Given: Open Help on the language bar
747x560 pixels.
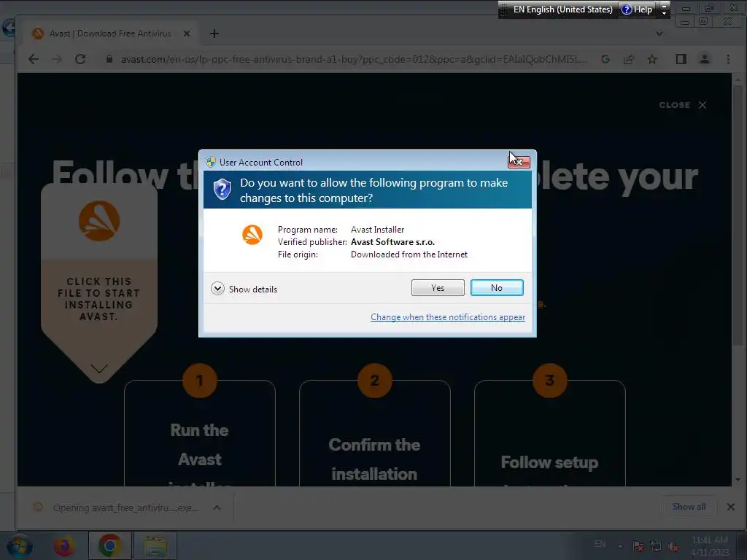Looking at the screenshot, I should click(x=637, y=9).
